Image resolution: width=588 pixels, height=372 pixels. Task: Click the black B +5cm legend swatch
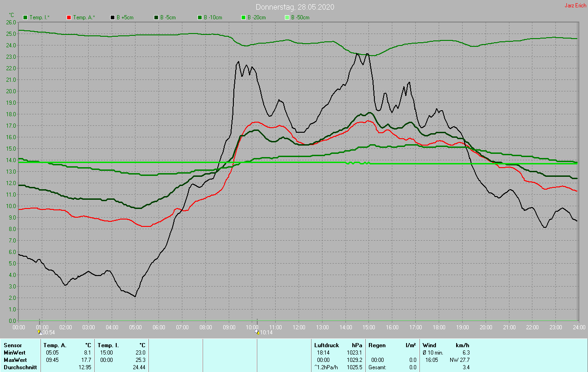click(x=113, y=17)
